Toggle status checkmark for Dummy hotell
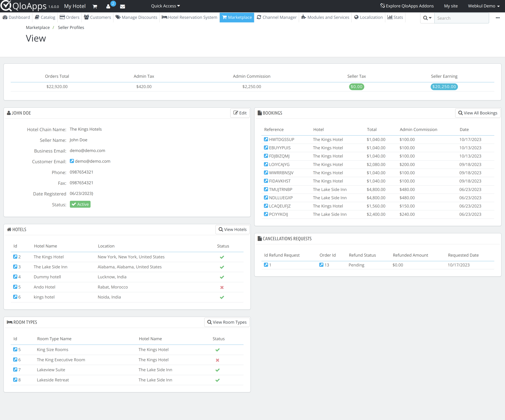Image resolution: width=505 pixels, height=420 pixels. [222, 277]
